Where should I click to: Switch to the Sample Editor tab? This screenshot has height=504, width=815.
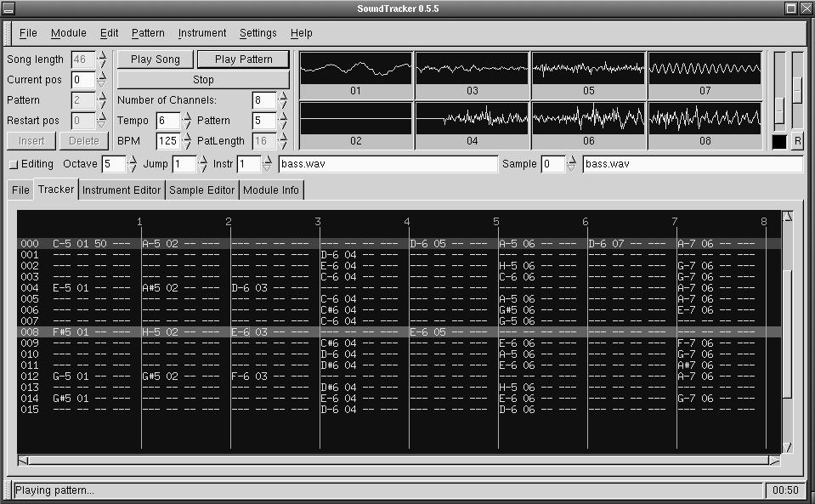pos(202,190)
